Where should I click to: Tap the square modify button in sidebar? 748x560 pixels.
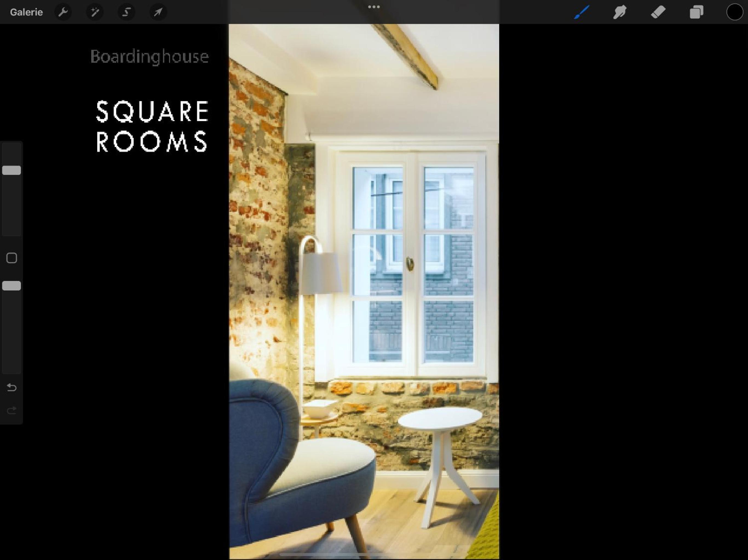11,258
